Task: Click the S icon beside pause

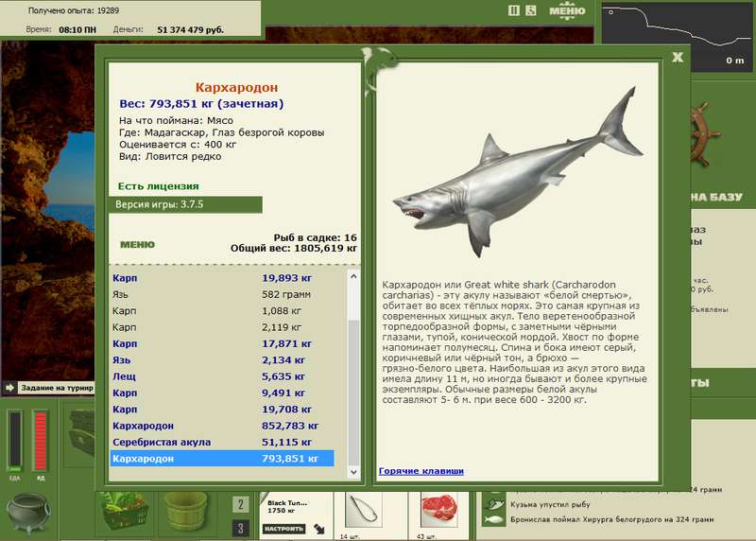Action: tap(531, 10)
